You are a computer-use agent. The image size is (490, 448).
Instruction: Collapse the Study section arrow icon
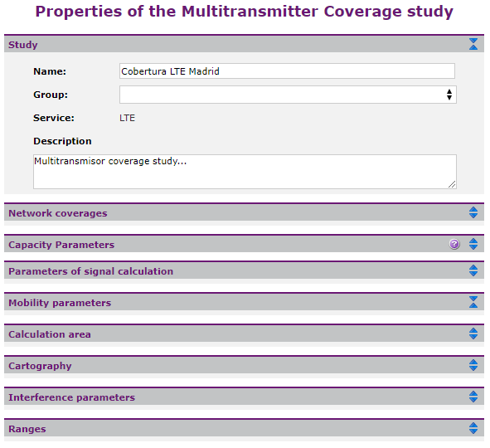pyautogui.click(x=473, y=44)
